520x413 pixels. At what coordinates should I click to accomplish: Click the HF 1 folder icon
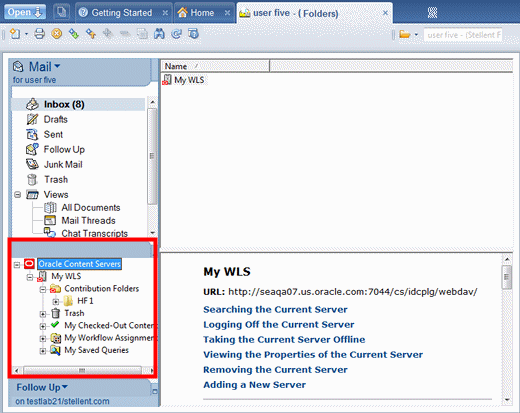pos(68,301)
